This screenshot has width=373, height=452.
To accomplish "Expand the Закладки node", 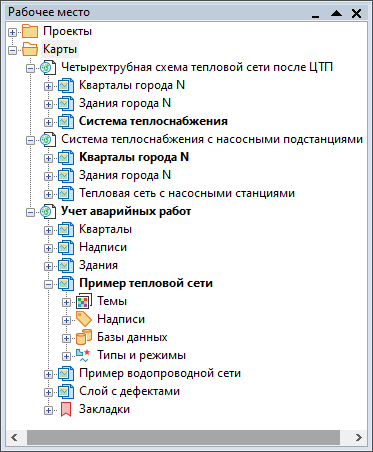I will (x=48, y=410).
